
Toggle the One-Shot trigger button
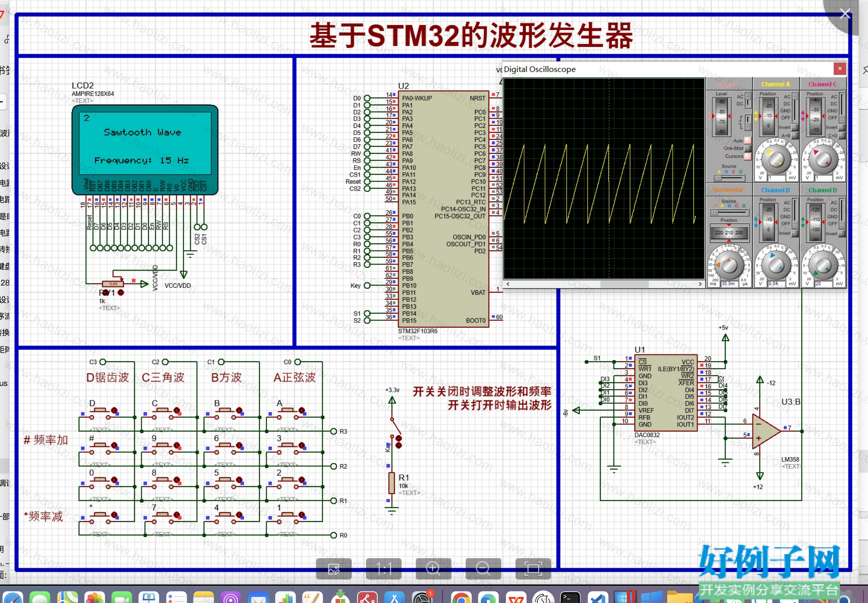click(747, 148)
